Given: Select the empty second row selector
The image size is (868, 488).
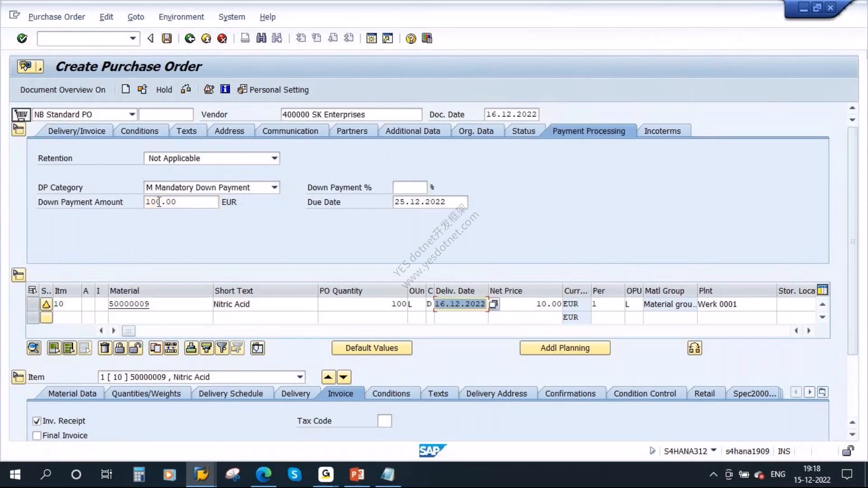Looking at the screenshot, I should click(x=33, y=317).
